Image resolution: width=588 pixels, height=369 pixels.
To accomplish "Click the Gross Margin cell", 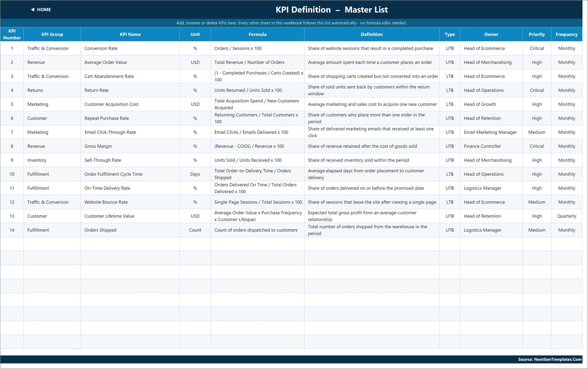I will (x=130, y=146).
